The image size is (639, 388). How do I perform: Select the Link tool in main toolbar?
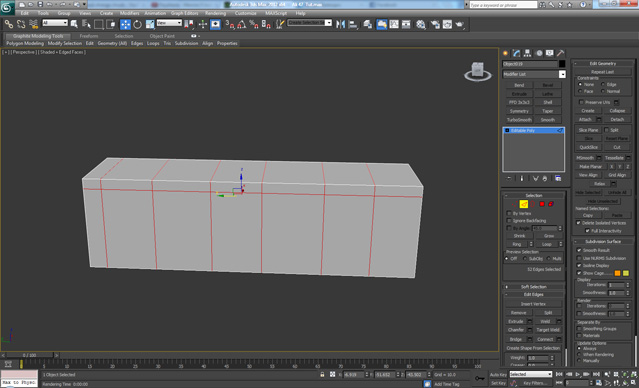(9, 24)
